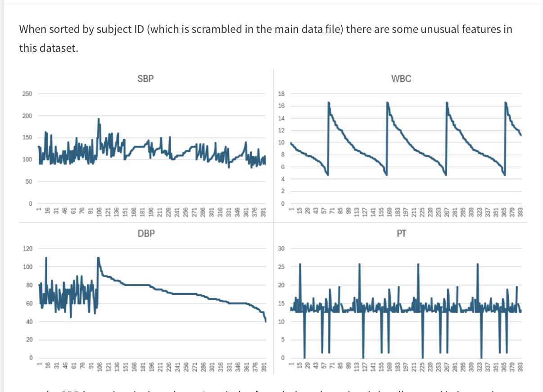Click the first sharp peak in WBC chart

pyautogui.click(x=329, y=103)
